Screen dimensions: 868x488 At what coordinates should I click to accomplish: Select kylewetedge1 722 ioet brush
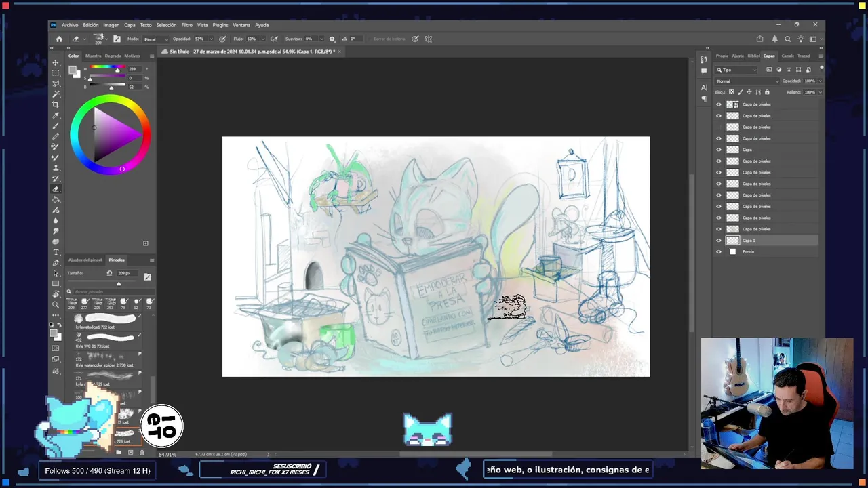point(107,321)
